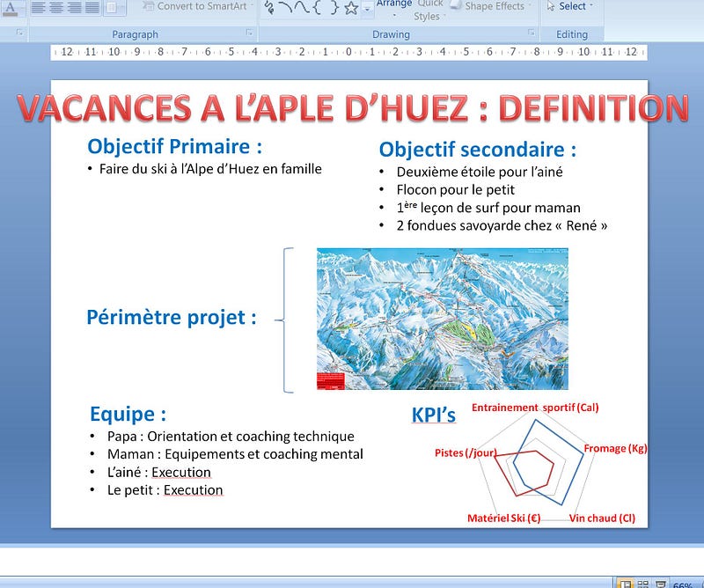This screenshot has height=588, width=704.
Task: Open the Paragraph dialog launcher
Action: point(250,33)
